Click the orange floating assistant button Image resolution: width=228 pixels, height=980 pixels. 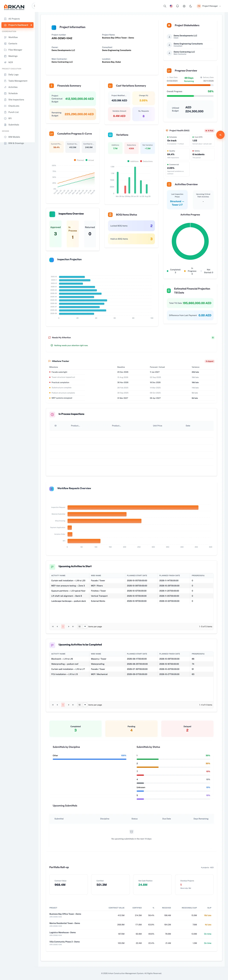pyautogui.click(x=220, y=135)
